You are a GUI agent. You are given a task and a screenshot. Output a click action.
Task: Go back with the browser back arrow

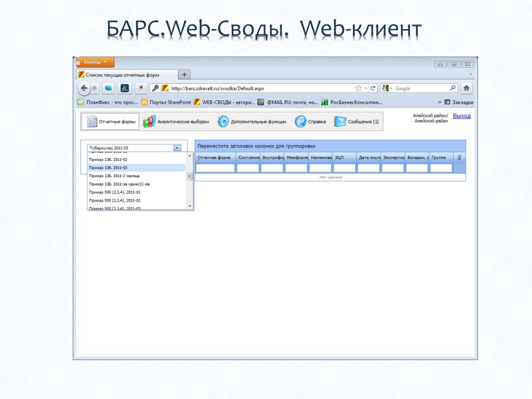[x=84, y=88]
